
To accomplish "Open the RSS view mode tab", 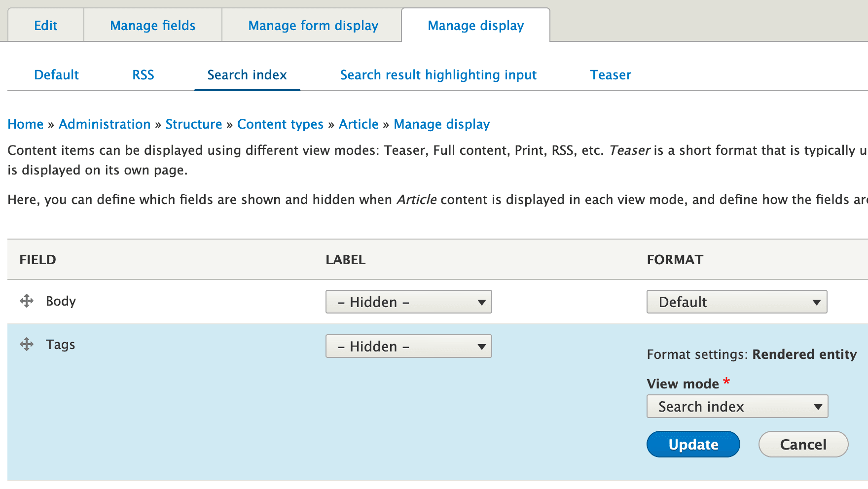I will [143, 75].
